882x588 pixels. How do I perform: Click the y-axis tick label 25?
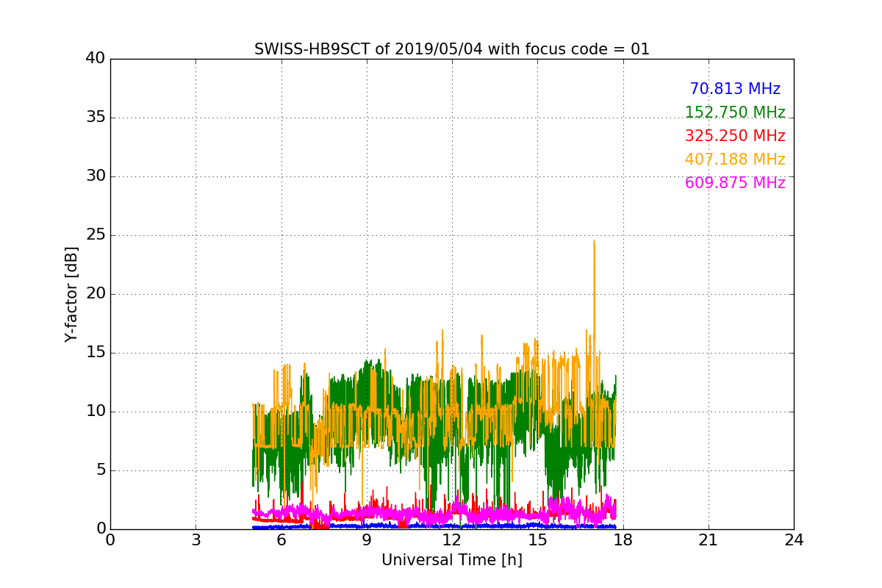(x=96, y=235)
